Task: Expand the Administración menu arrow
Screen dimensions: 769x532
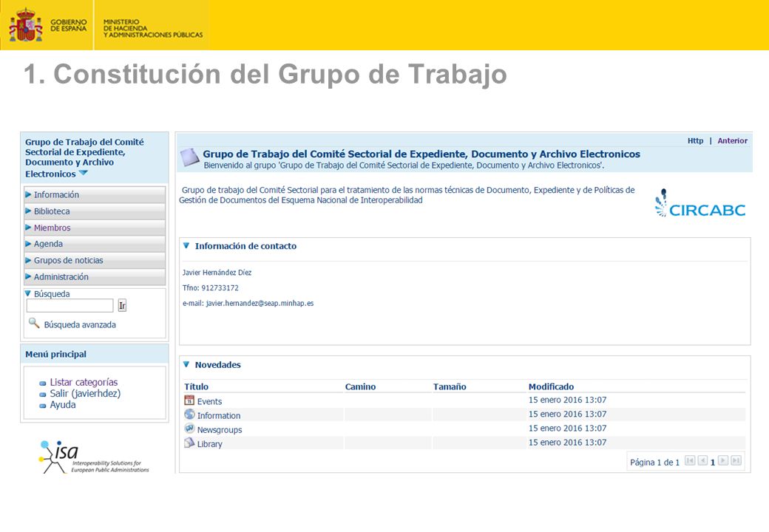Action: click(x=28, y=276)
